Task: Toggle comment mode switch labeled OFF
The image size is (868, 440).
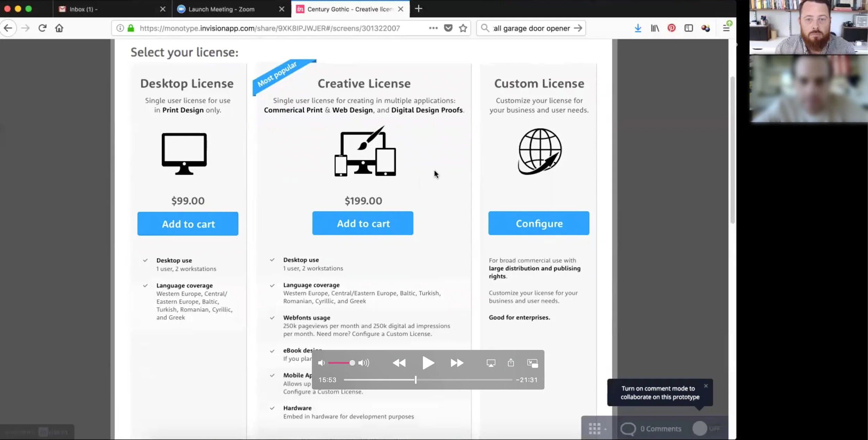Action: 705,429
